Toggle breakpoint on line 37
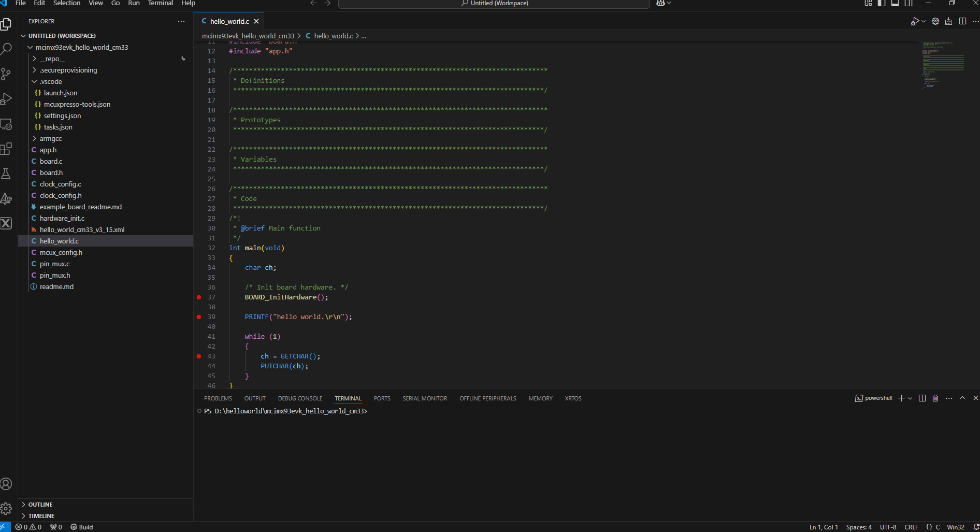This screenshot has height=532, width=980. [199, 297]
